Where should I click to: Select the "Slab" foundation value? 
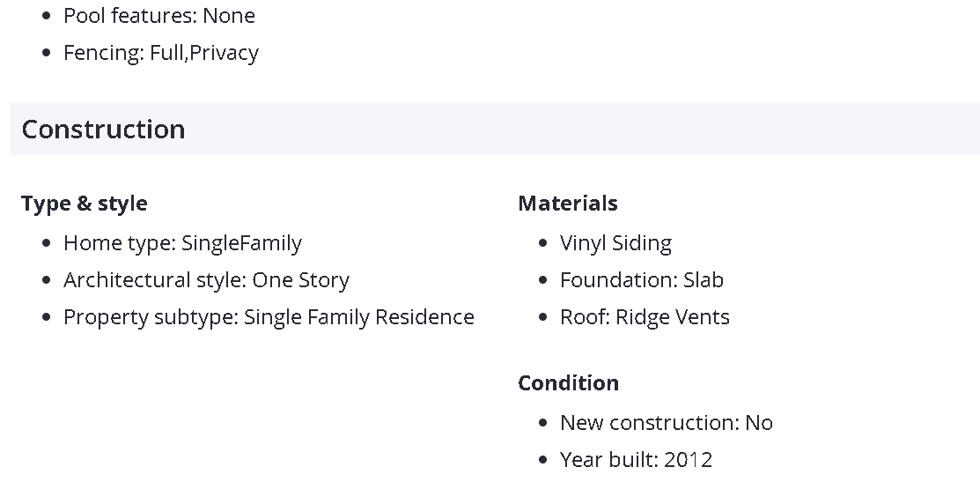click(704, 280)
